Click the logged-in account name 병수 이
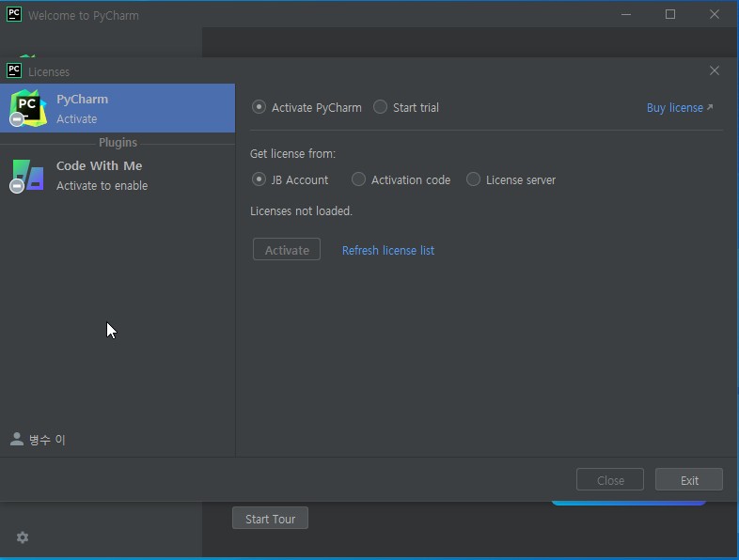The width and height of the screenshot is (739, 560). coord(47,440)
